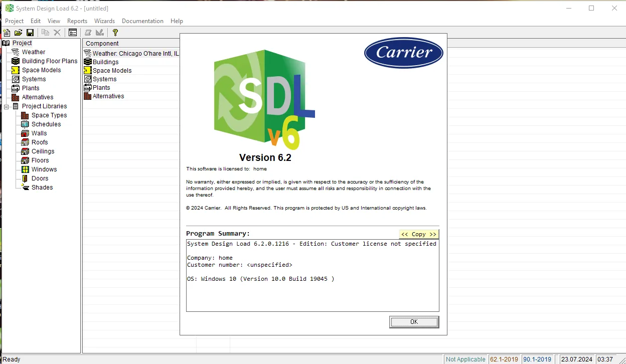Click the Open project folder icon
Screen dimensions: 626x364
point(19,33)
